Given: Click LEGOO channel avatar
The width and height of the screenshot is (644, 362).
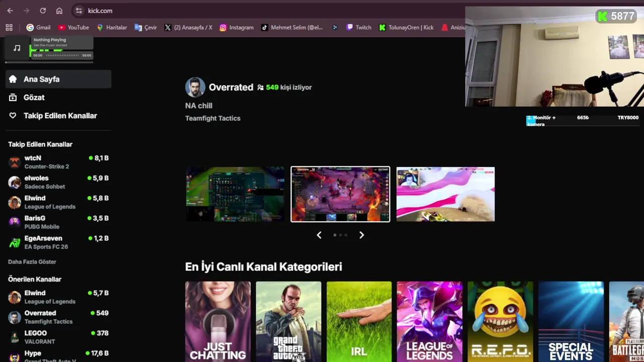Looking at the screenshot, I should (x=15, y=337).
